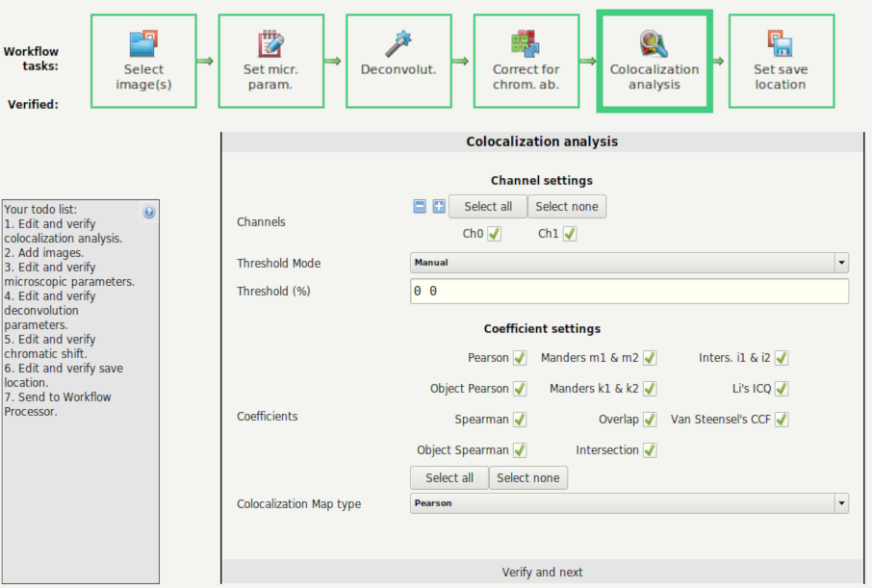This screenshot has width=872, height=588.
Task: Click the help icon in todo list
Action: pos(149,213)
